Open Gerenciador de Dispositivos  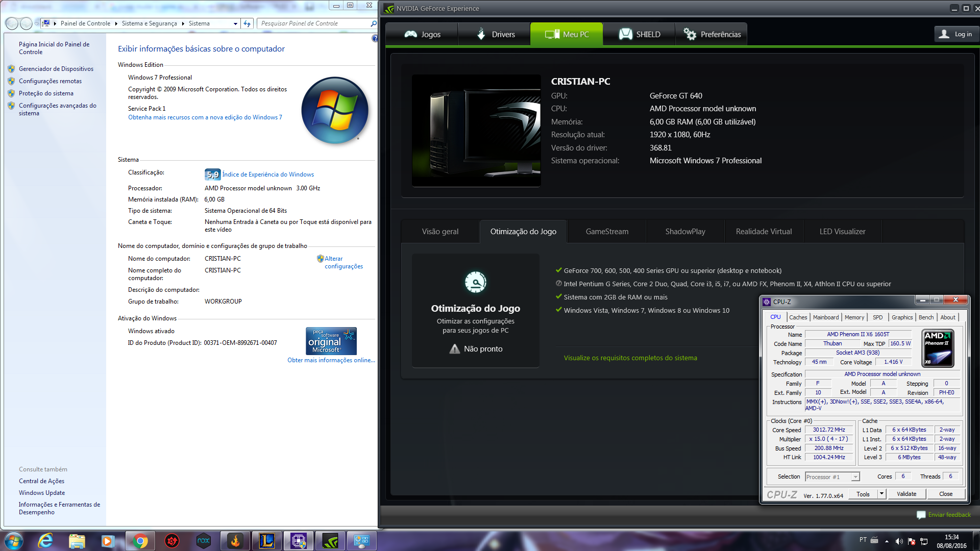[x=56, y=69]
